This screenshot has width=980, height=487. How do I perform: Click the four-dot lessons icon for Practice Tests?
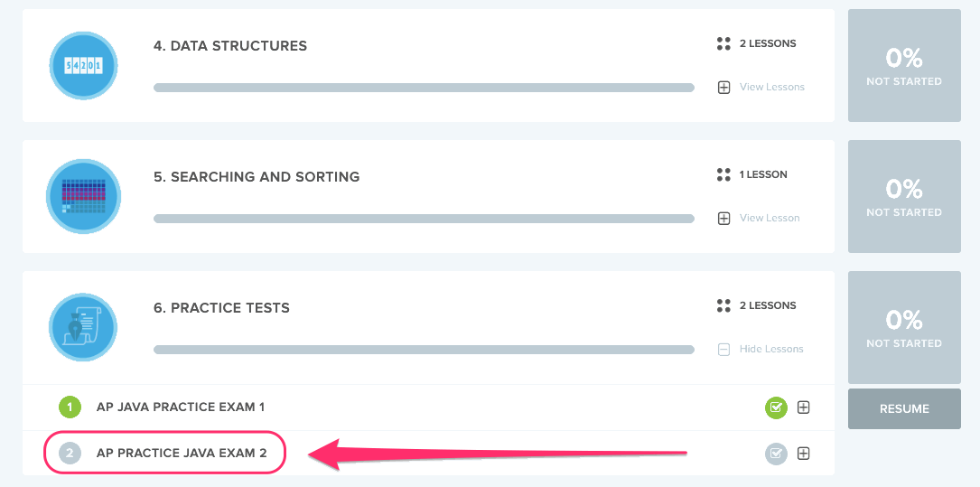tap(723, 305)
